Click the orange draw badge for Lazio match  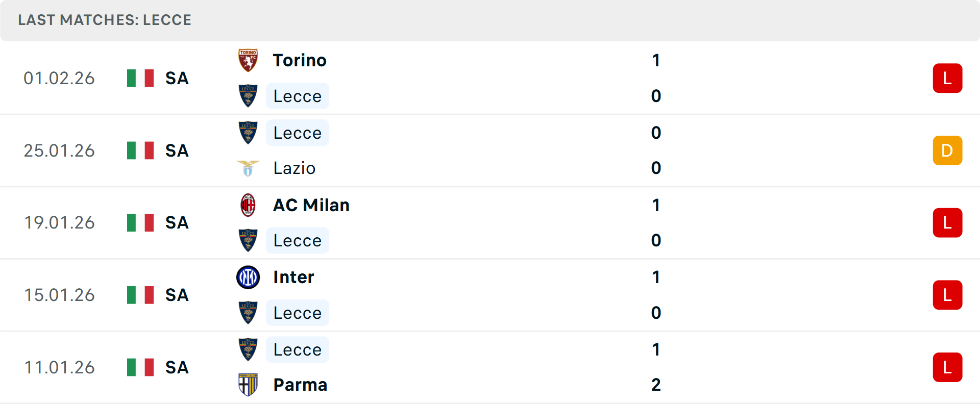click(947, 150)
